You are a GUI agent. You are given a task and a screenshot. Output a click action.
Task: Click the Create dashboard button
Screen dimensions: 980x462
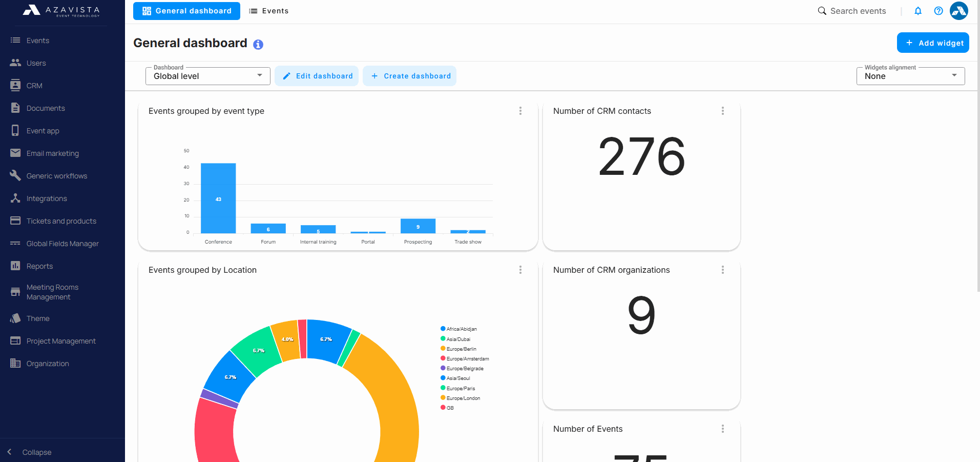(409, 76)
